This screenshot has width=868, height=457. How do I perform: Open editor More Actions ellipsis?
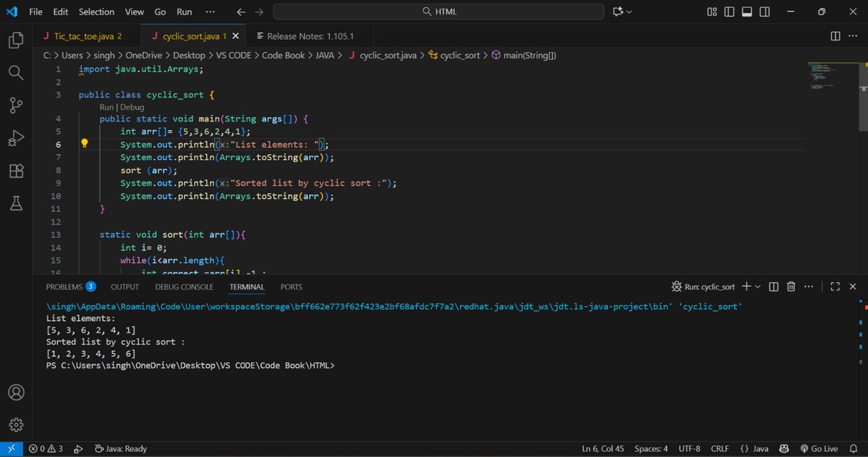click(x=854, y=35)
